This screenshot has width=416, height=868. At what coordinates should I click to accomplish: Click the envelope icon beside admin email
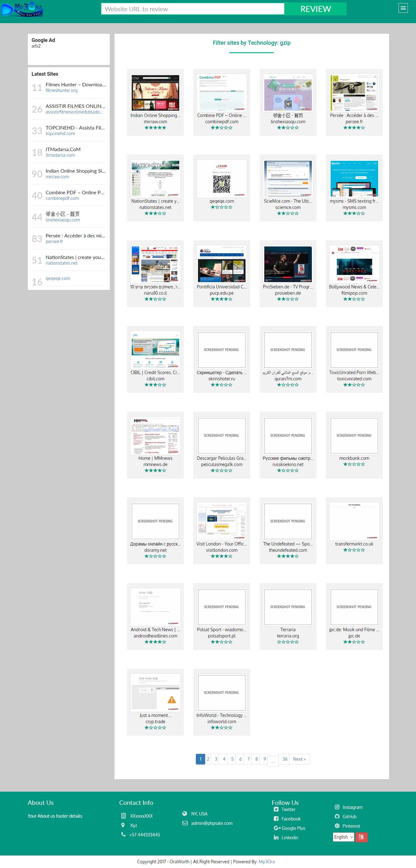pos(185,823)
